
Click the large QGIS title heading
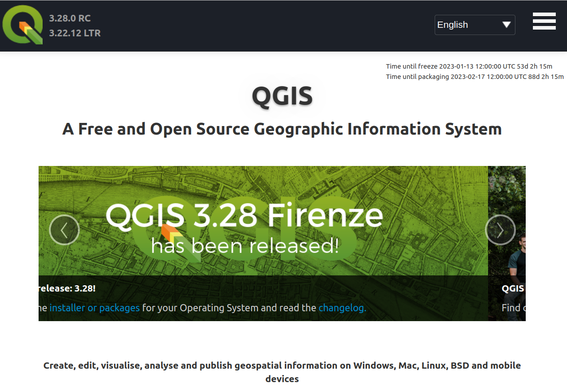[x=282, y=96]
